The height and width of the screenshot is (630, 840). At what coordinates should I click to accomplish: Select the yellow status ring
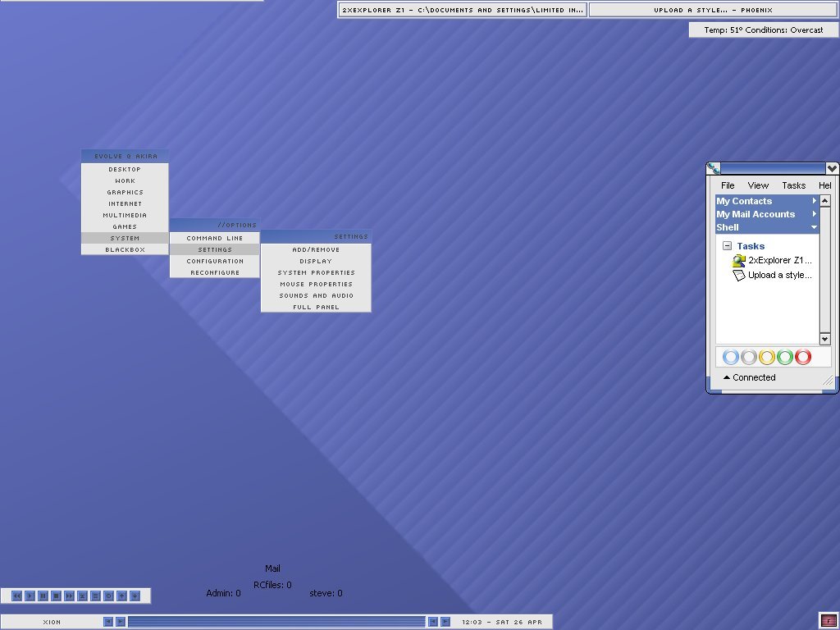(767, 357)
